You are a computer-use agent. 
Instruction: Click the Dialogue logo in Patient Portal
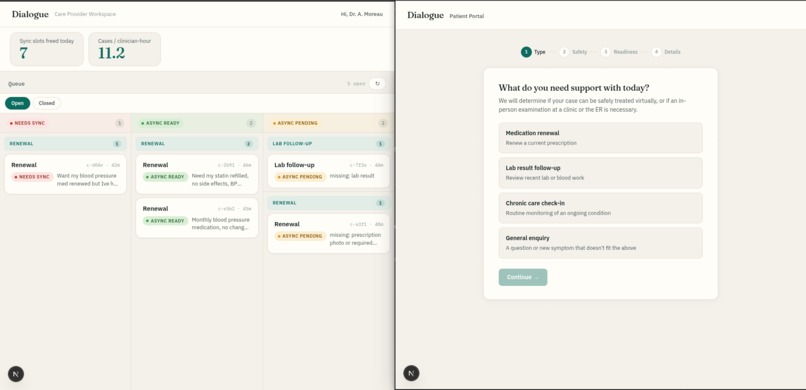[x=425, y=15]
